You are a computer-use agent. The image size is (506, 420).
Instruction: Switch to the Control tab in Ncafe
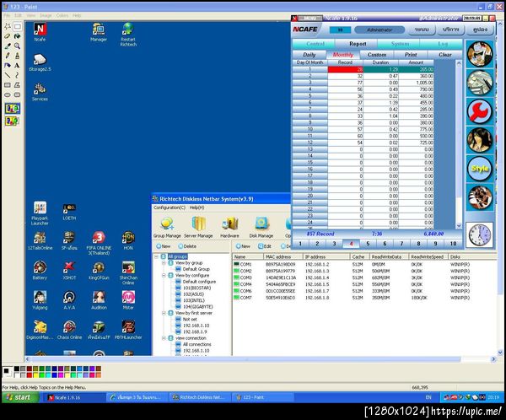click(x=315, y=44)
